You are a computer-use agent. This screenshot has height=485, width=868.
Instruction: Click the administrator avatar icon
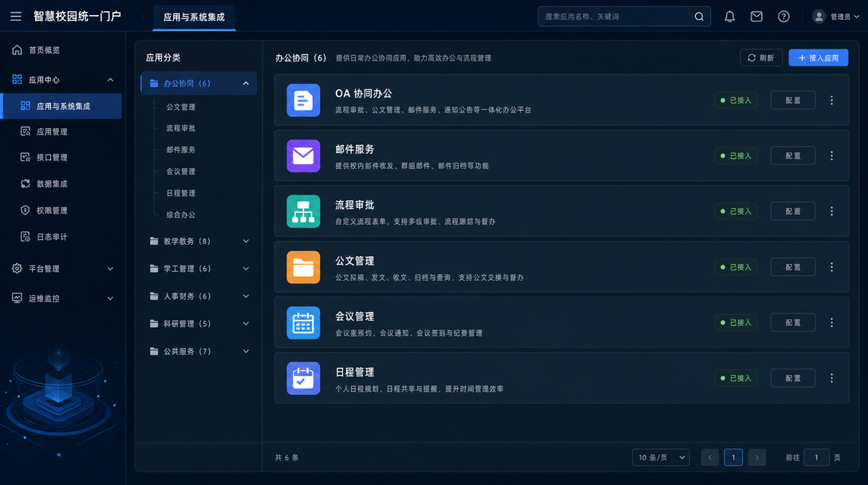(x=819, y=17)
